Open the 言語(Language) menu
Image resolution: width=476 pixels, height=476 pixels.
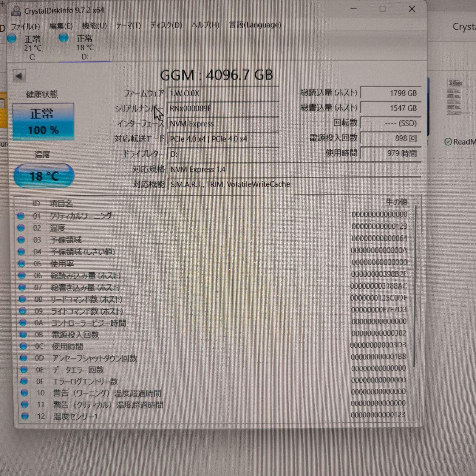coord(255,25)
